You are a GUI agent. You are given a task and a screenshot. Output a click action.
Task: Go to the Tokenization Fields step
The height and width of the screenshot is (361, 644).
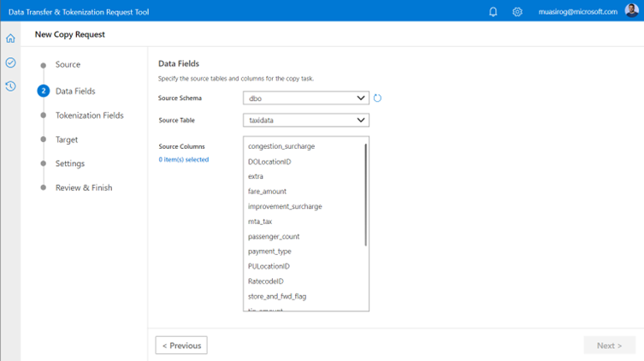[90, 115]
